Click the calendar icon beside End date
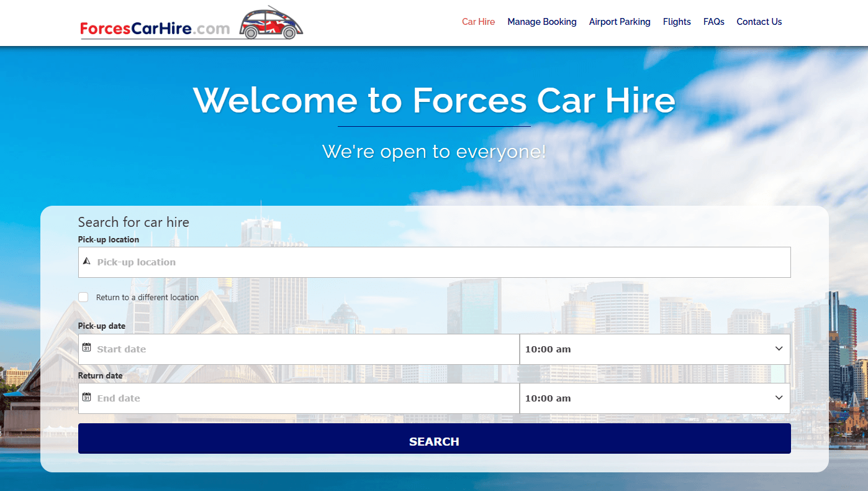 (x=87, y=397)
